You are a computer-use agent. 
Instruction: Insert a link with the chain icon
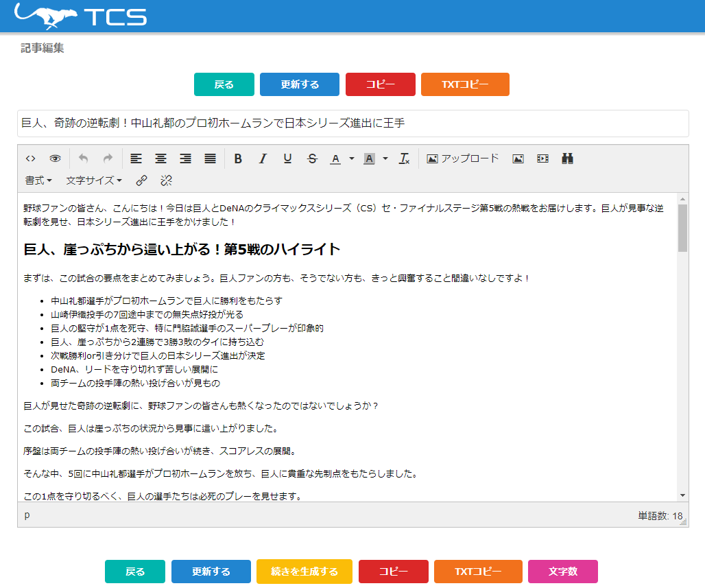[141, 180]
